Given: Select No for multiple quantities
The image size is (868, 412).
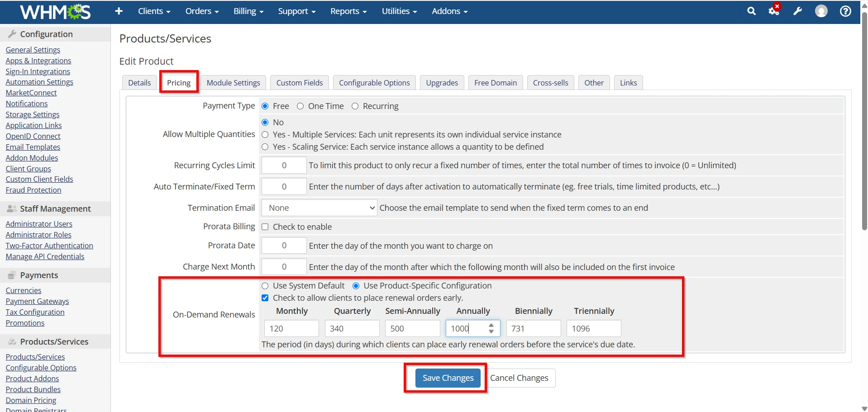Looking at the screenshot, I should pyautogui.click(x=265, y=123).
